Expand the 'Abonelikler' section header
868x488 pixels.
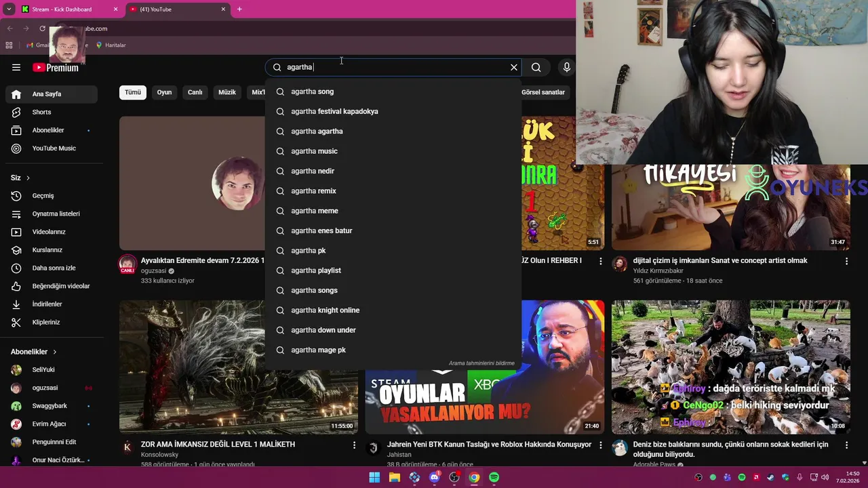(x=34, y=352)
